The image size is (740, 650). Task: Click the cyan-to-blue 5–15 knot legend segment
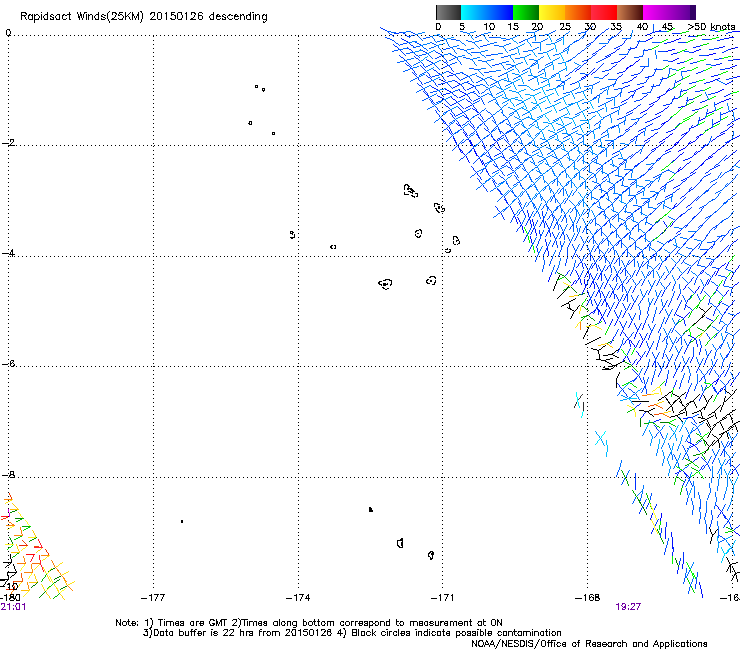coord(487,12)
